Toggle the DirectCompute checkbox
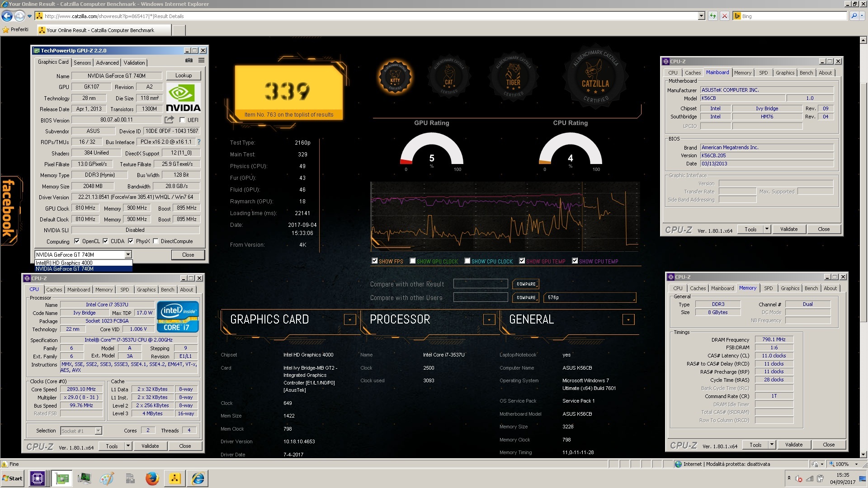 (156, 241)
